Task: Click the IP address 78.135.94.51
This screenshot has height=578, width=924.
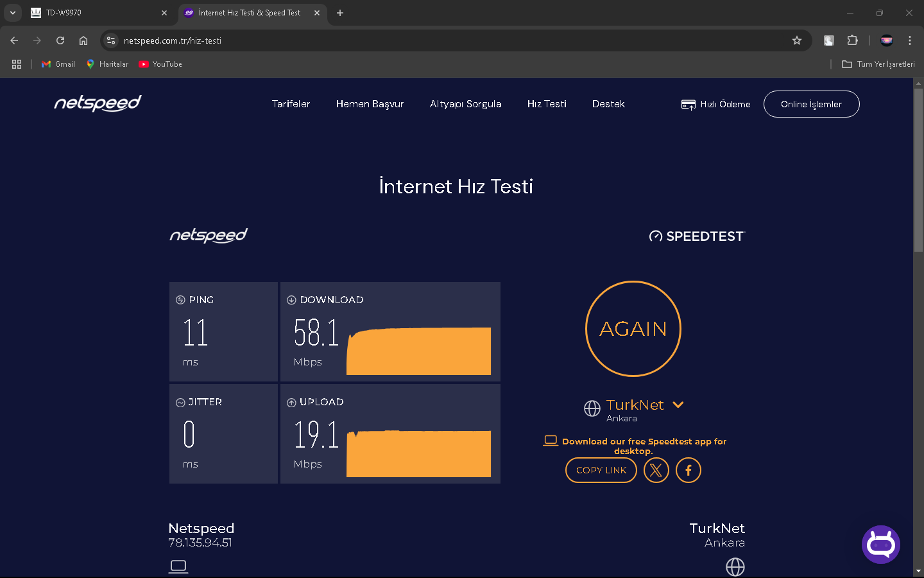Action: point(200,543)
